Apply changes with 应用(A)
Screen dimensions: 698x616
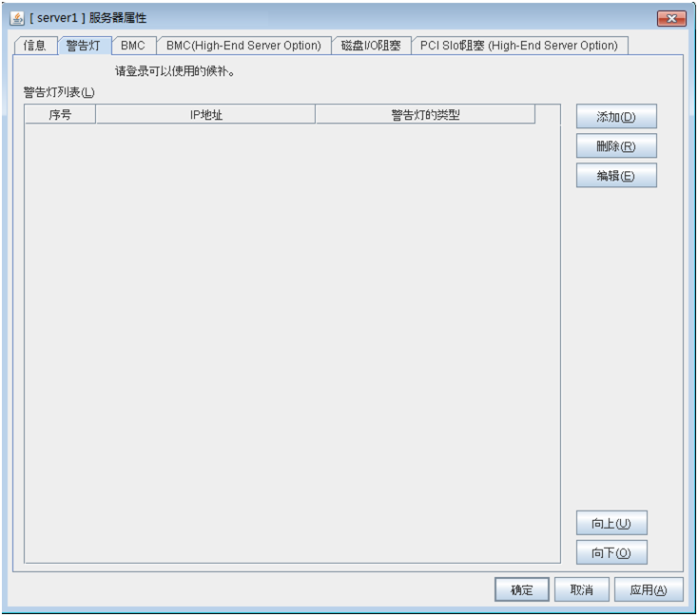click(649, 589)
